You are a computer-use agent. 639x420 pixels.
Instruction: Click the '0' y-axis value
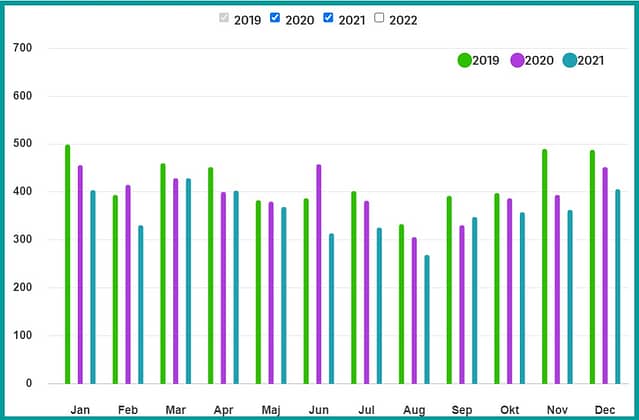[x=29, y=383]
